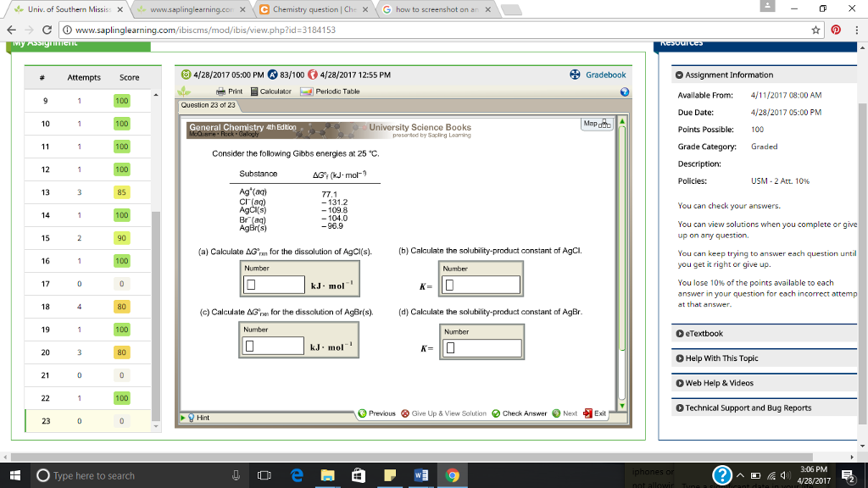Select Question 23 of 23 tab
868x488 pixels.
click(x=209, y=105)
